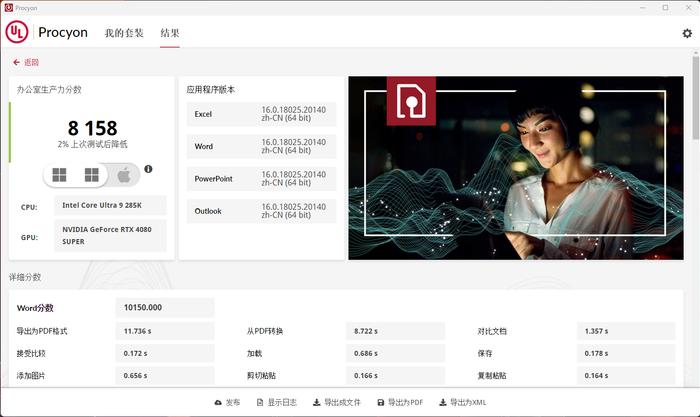
Task: Click the red back arrow icon
Action: tap(17, 63)
